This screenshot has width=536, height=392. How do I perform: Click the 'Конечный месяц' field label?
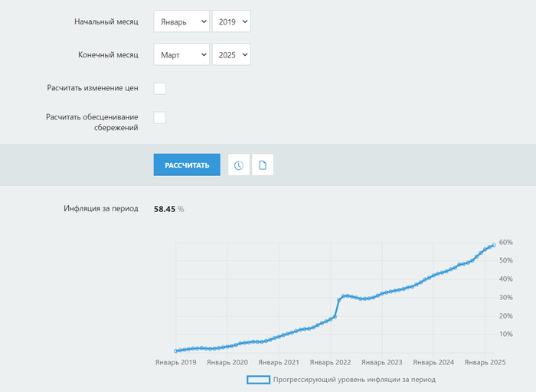coord(108,55)
